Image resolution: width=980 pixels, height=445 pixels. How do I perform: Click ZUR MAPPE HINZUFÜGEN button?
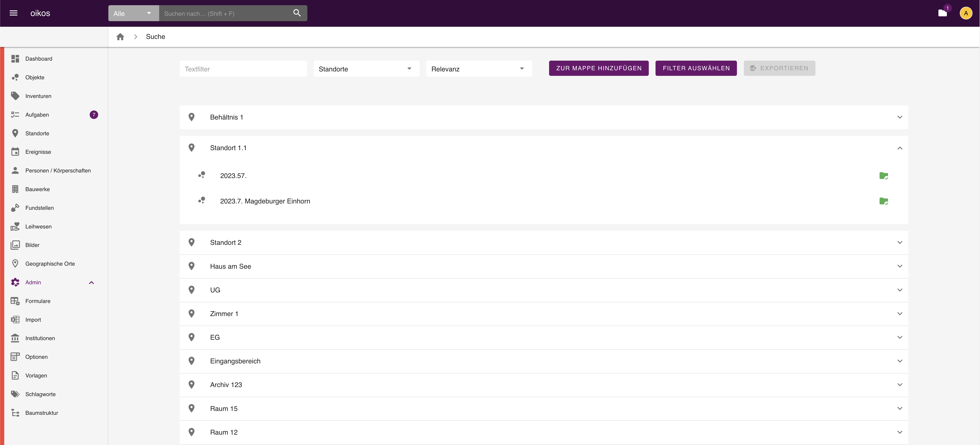tap(599, 68)
